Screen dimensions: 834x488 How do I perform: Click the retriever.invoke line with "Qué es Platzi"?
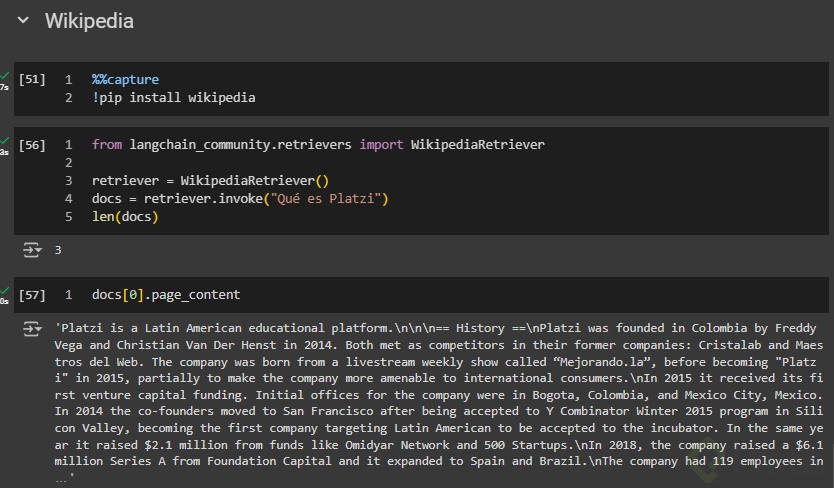(x=240, y=199)
